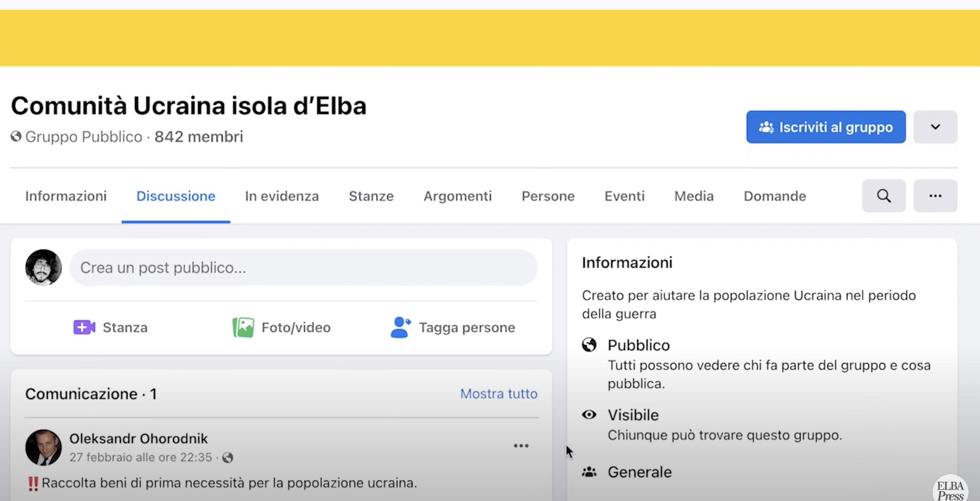
Task: Open the post options three-dot menu
Action: [x=521, y=446]
